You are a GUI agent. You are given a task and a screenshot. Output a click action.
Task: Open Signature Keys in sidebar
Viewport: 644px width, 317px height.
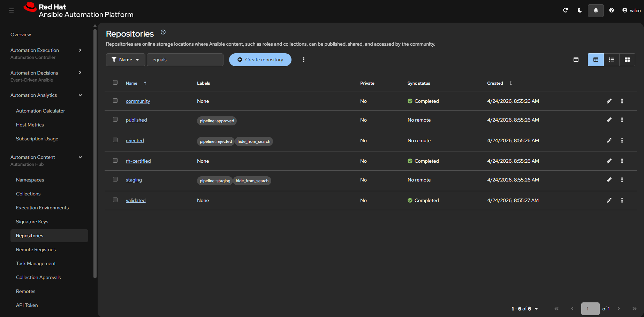[x=32, y=222]
